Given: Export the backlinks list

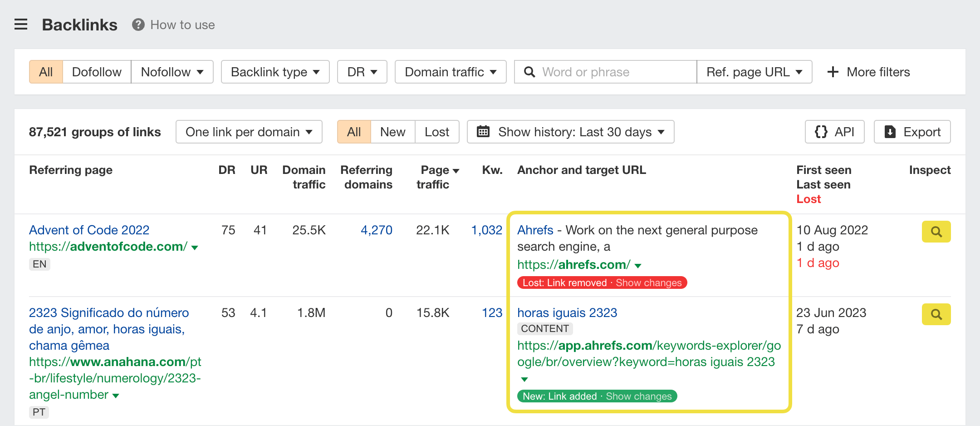Looking at the screenshot, I should coord(912,132).
